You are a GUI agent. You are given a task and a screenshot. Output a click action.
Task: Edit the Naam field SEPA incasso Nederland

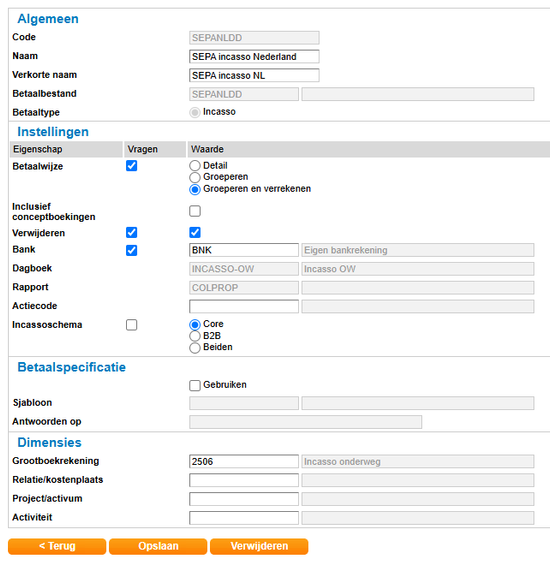click(254, 57)
